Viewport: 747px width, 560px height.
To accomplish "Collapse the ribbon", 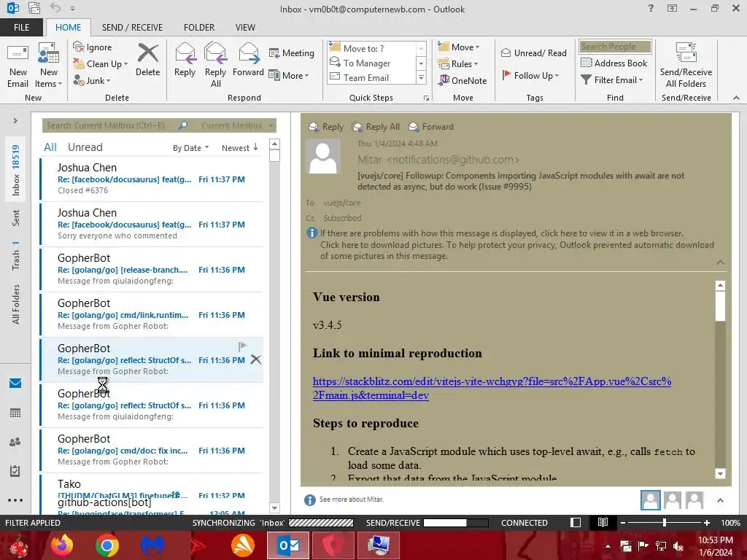I will pyautogui.click(x=736, y=98).
